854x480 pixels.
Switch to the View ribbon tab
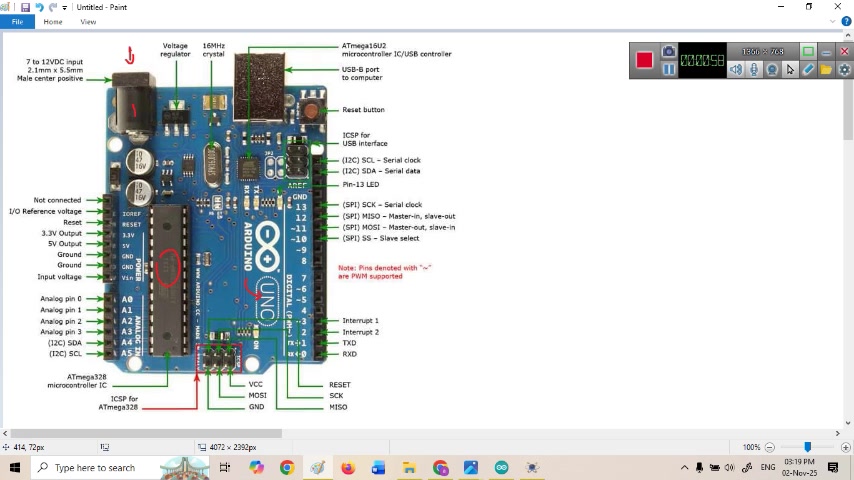click(x=88, y=22)
